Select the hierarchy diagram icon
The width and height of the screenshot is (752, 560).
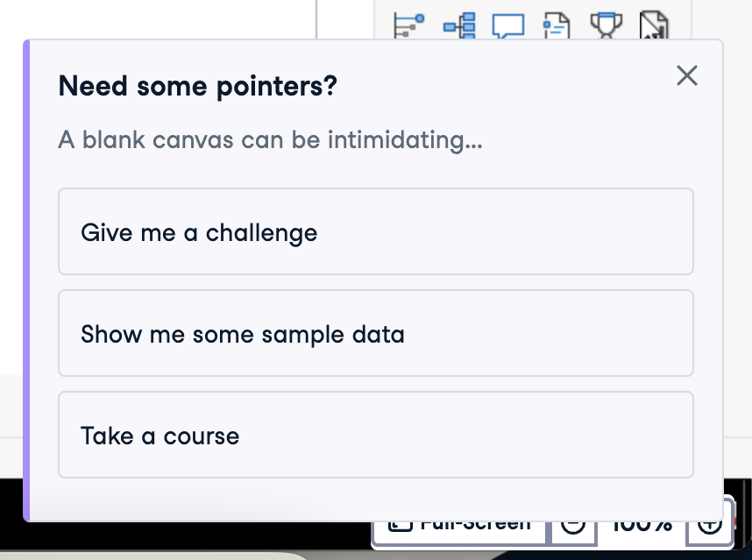(459, 25)
